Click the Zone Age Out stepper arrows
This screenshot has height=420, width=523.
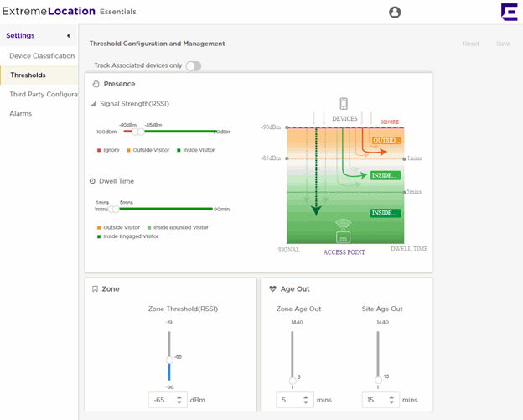307,400
